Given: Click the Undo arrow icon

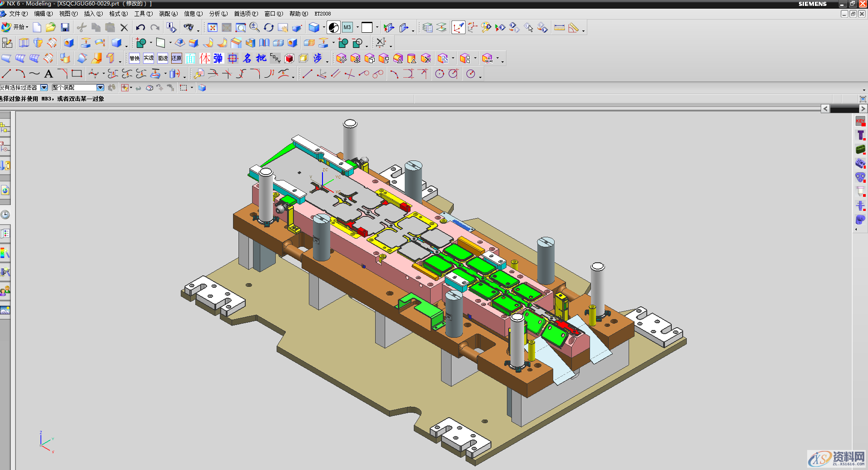Looking at the screenshot, I should (x=140, y=28).
